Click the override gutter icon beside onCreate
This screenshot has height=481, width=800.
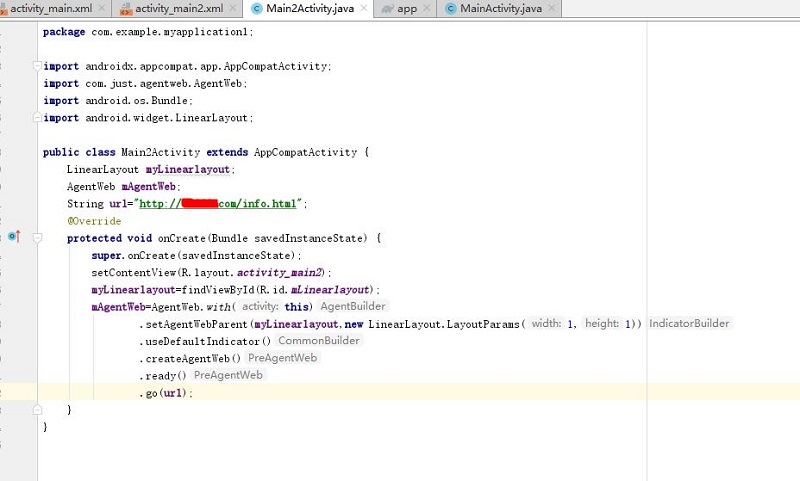14,236
